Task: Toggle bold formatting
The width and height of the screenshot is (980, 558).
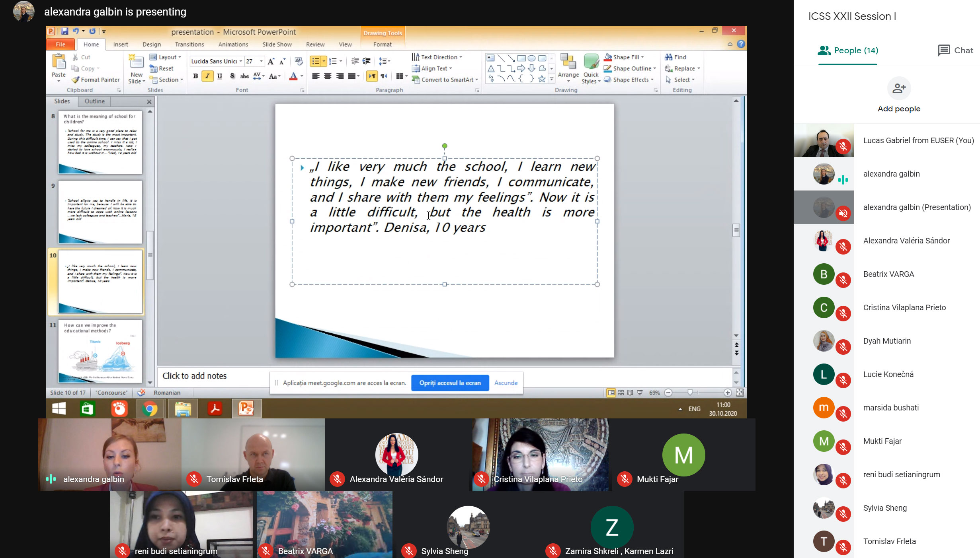Action: 195,76
